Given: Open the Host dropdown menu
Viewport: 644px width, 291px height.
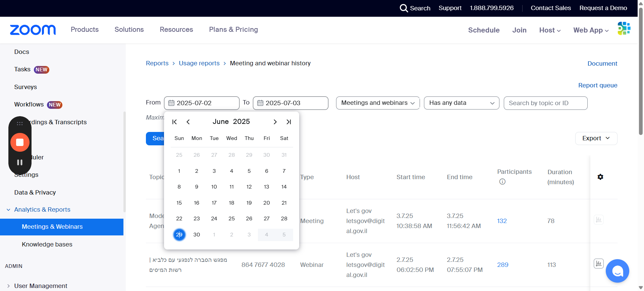Looking at the screenshot, I should 550,30.
